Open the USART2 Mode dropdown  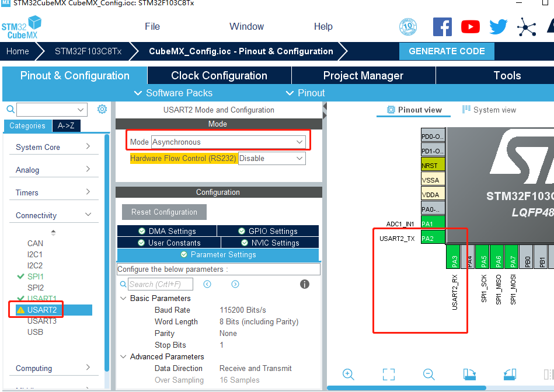[228, 142]
